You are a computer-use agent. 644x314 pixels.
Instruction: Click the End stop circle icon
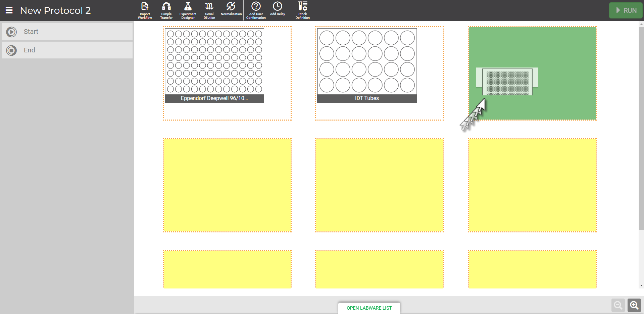(11, 50)
